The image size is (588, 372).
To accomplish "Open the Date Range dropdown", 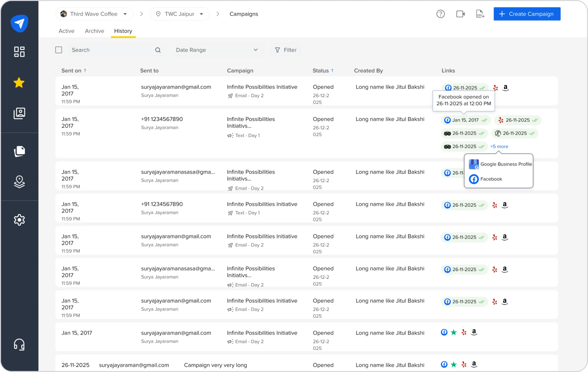I will click(x=217, y=50).
